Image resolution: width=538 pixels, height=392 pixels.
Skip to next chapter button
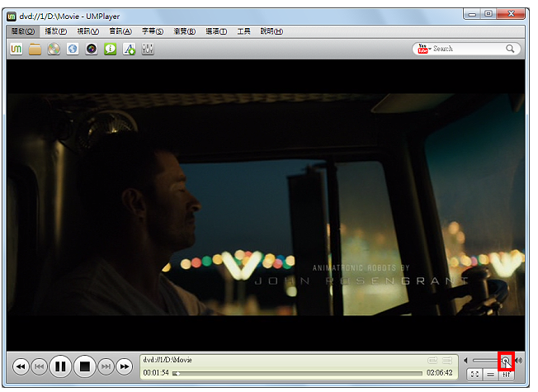[106, 366]
